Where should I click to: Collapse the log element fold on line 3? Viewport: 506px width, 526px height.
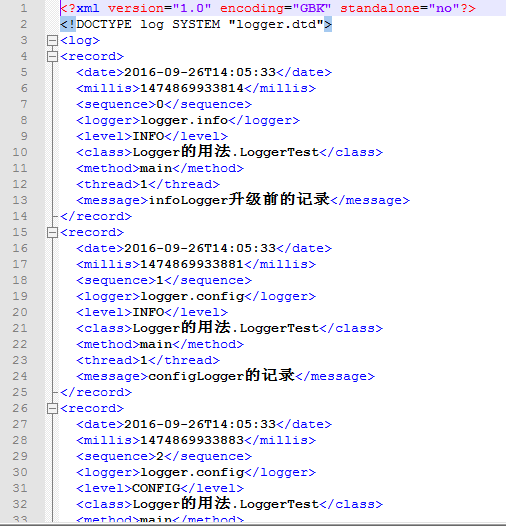tap(52, 41)
